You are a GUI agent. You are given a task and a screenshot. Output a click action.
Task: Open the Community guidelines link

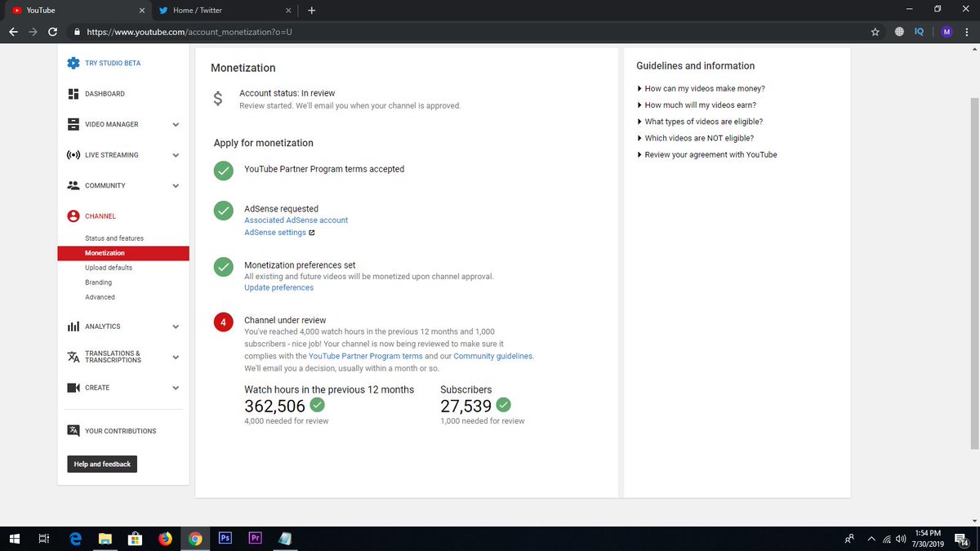tap(493, 356)
